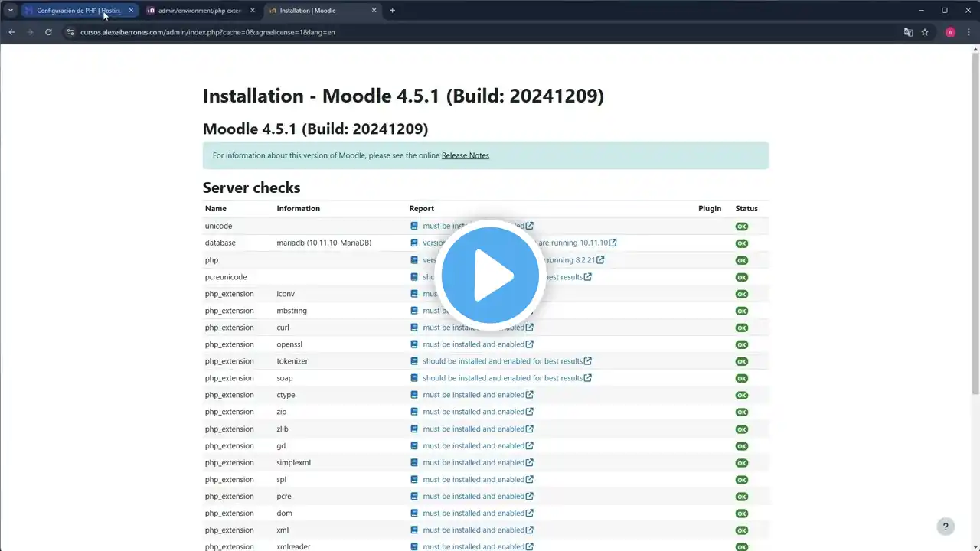
Task: Reload the current page
Action: coord(48,32)
